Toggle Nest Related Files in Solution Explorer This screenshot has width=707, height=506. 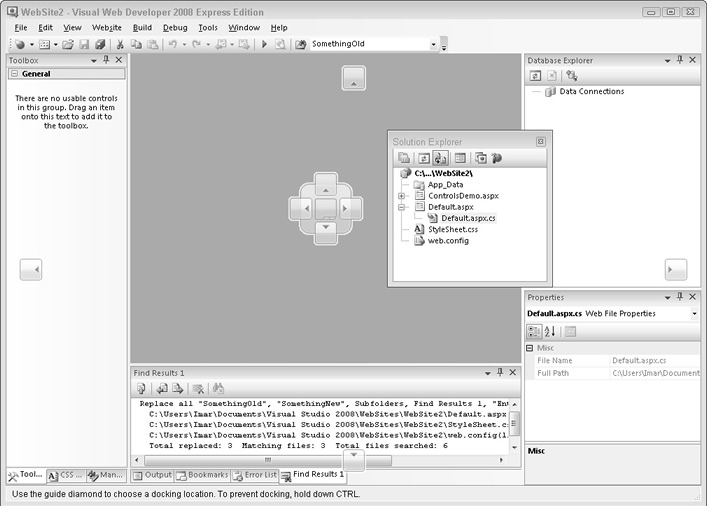coord(440,158)
